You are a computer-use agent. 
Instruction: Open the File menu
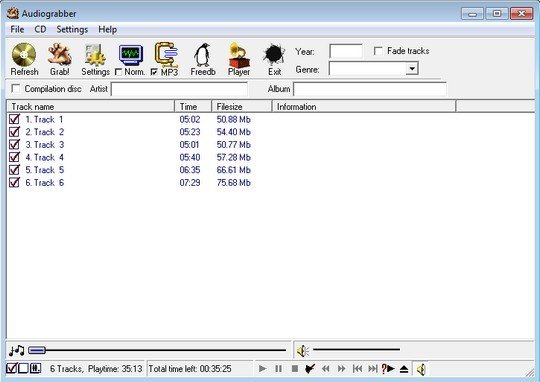coord(17,30)
